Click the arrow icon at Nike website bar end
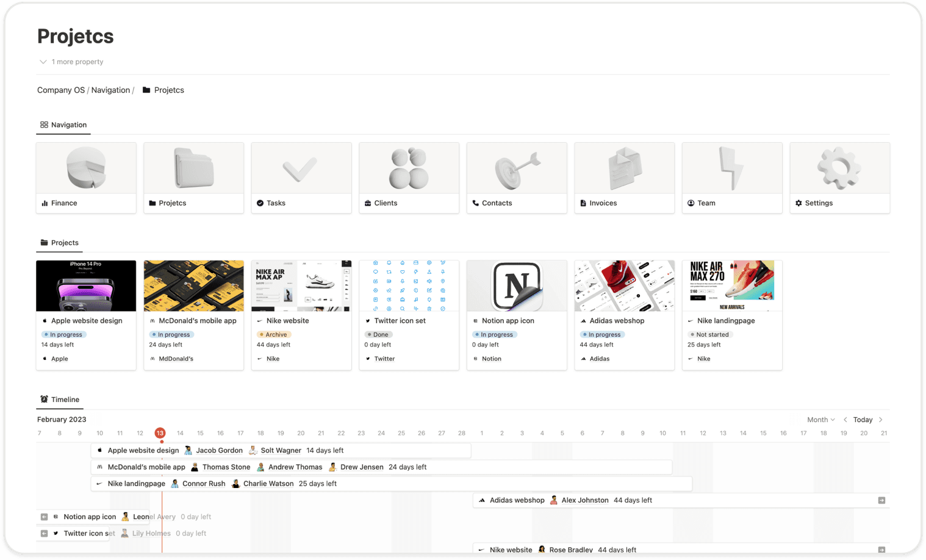The image size is (926, 560). [x=881, y=550]
